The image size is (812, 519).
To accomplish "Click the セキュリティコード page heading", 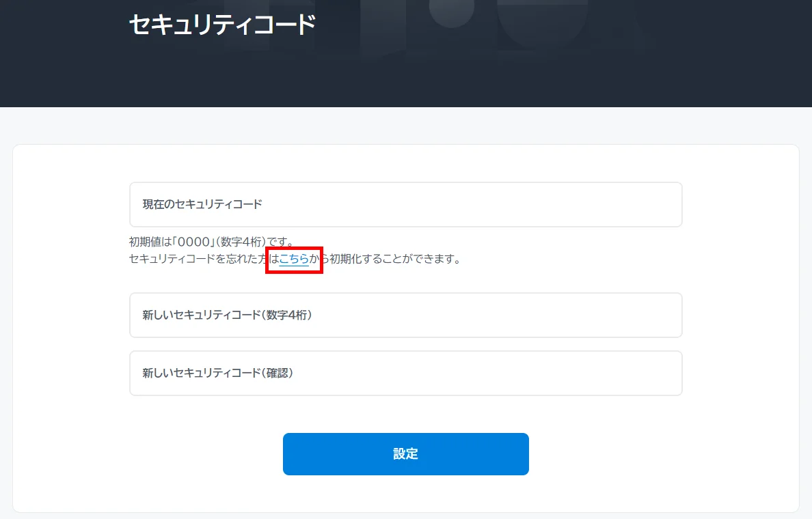I will 222,25.
